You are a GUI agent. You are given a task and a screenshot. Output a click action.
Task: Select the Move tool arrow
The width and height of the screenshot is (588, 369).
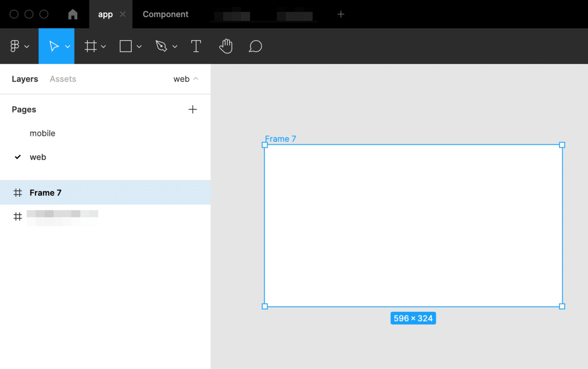pyautogui.click(x=54, y=46)
